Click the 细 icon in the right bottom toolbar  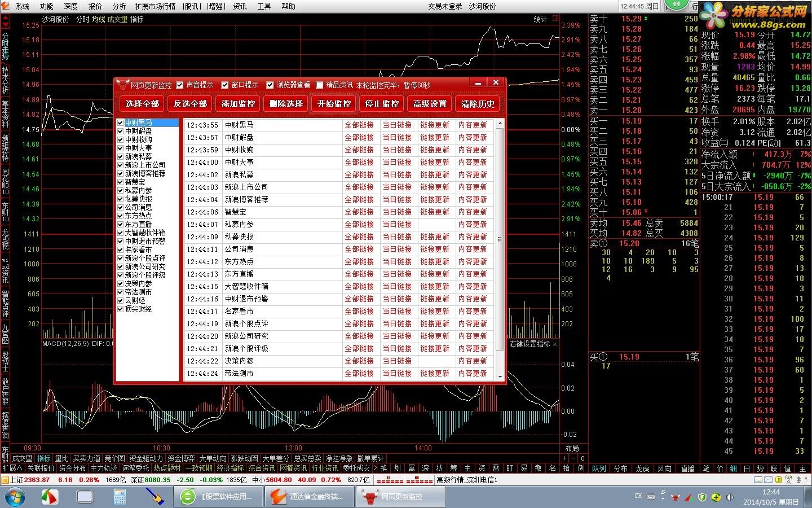click(733, 468)
